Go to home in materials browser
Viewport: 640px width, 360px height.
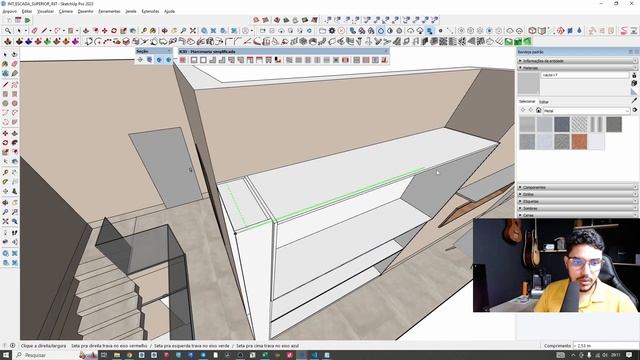(x=538, y=110)
